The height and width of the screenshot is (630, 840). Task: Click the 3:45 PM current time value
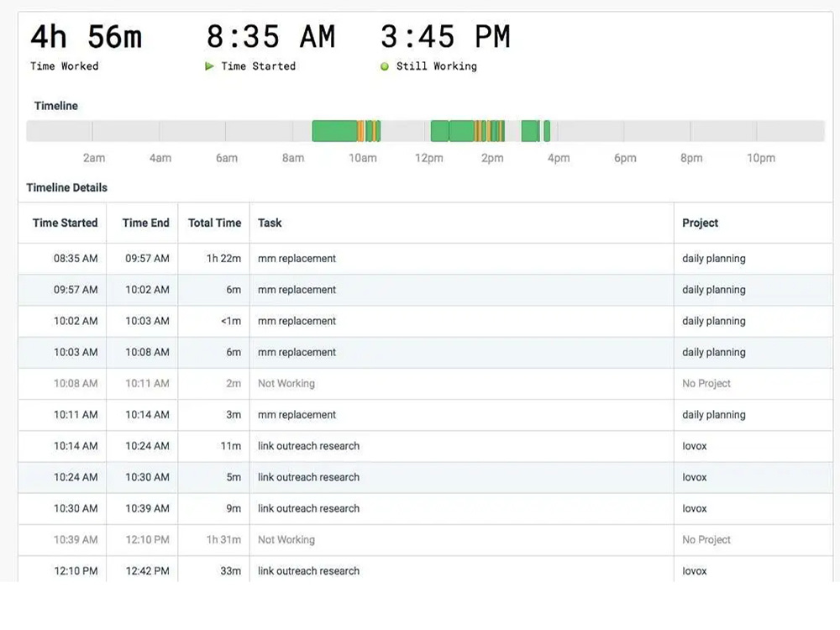[445, 37]
